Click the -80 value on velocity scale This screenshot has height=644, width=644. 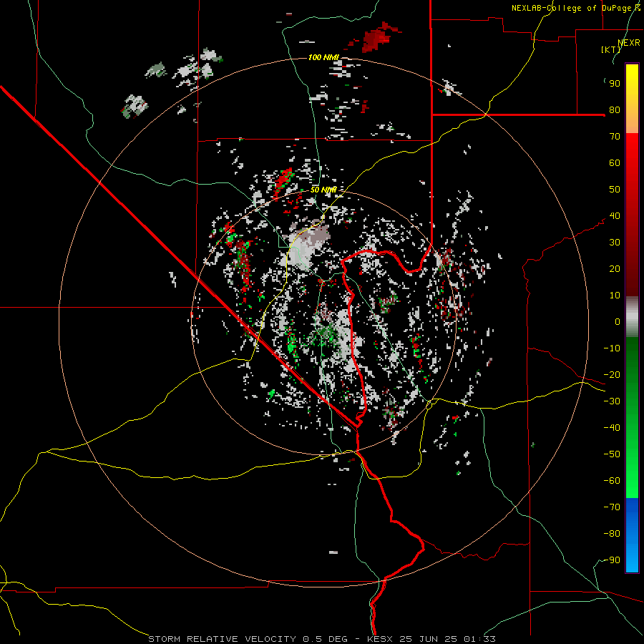[612, 534]
